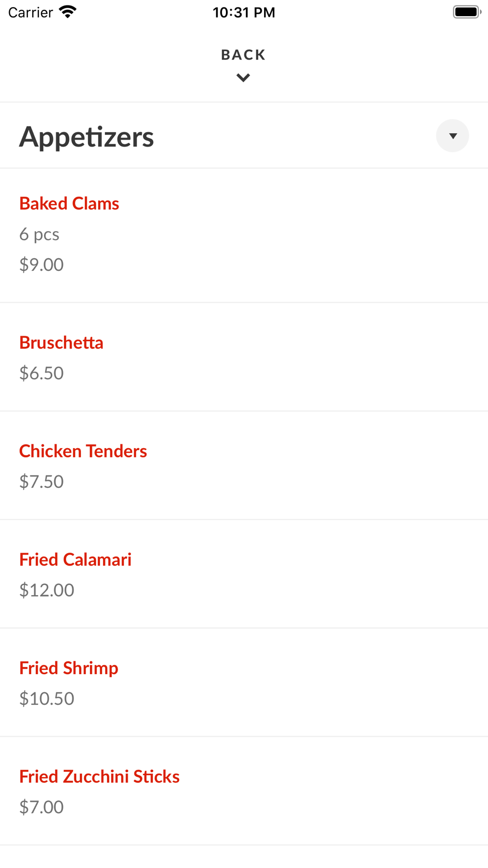Tap the $10.50 Fried Shrimp price

pyautogui.click(x=47, y=698)
